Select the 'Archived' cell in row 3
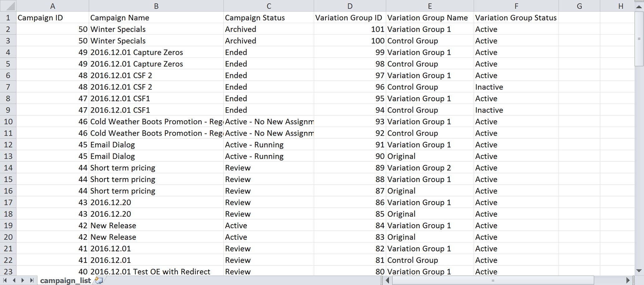The image size is (644, 285). (269, 41)
